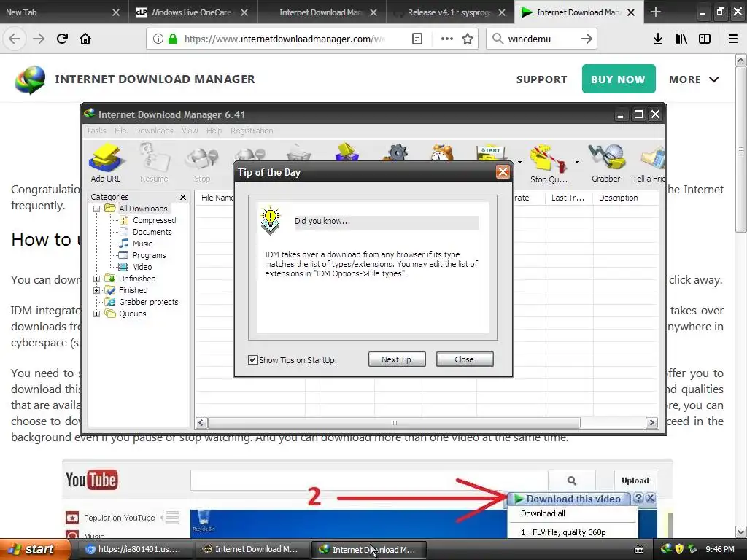This screenshot has height=560, width=747.
Task: Click the Upload button in YouTube image
Action: click(635, 481)
